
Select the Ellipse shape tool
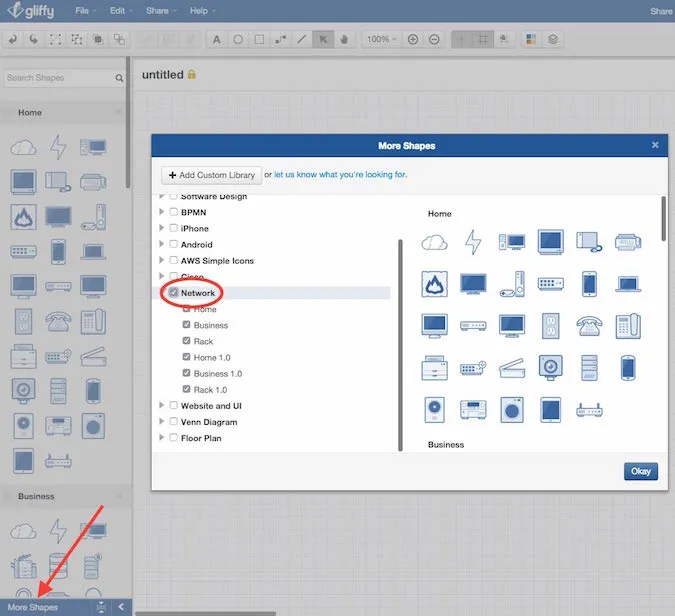pyautogui.click(x=238, y=40)
